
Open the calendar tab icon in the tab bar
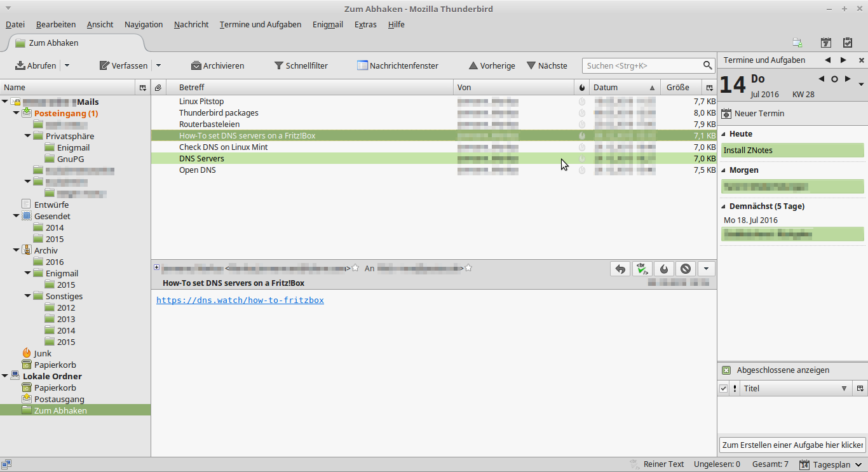pos(825,43)
